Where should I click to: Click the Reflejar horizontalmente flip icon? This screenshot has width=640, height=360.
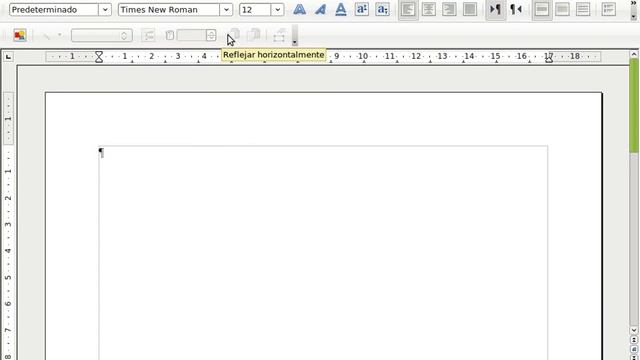tap(233, 35)
